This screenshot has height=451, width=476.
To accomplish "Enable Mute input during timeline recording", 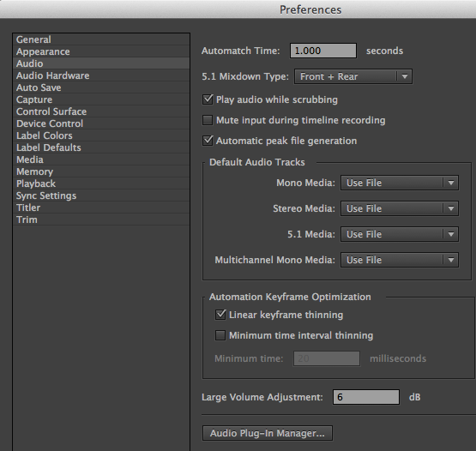I will pyautogui.click(x=208, y=120).
